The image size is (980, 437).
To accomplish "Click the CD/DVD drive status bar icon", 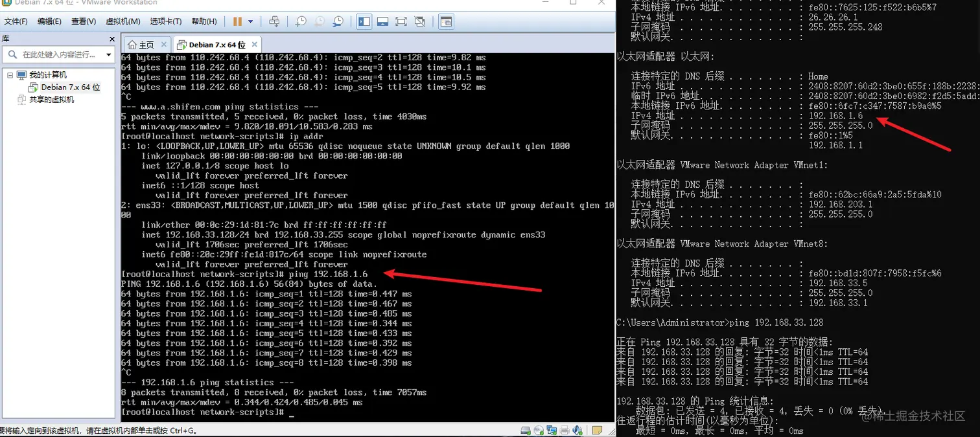I will coord(539,431).
